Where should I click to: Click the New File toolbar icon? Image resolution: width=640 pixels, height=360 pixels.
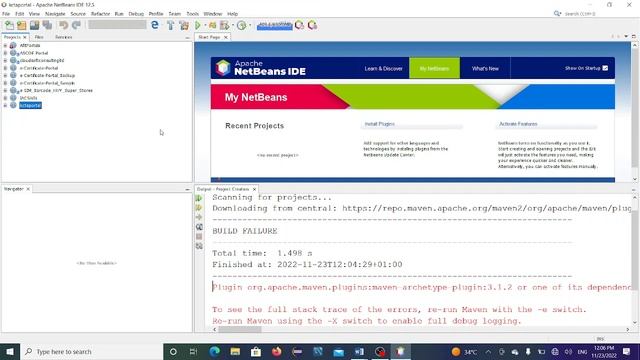9,25
